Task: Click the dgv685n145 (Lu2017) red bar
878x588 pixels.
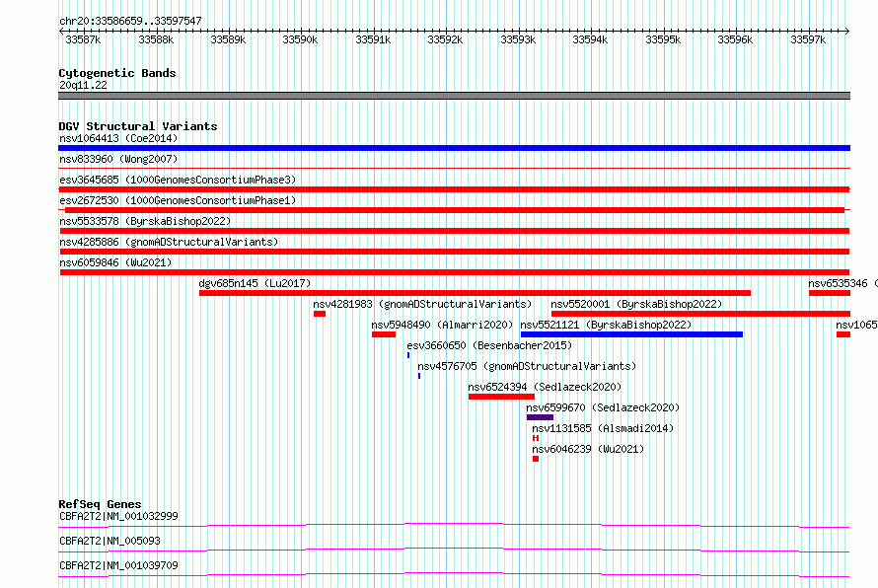Action: point(475,293)
